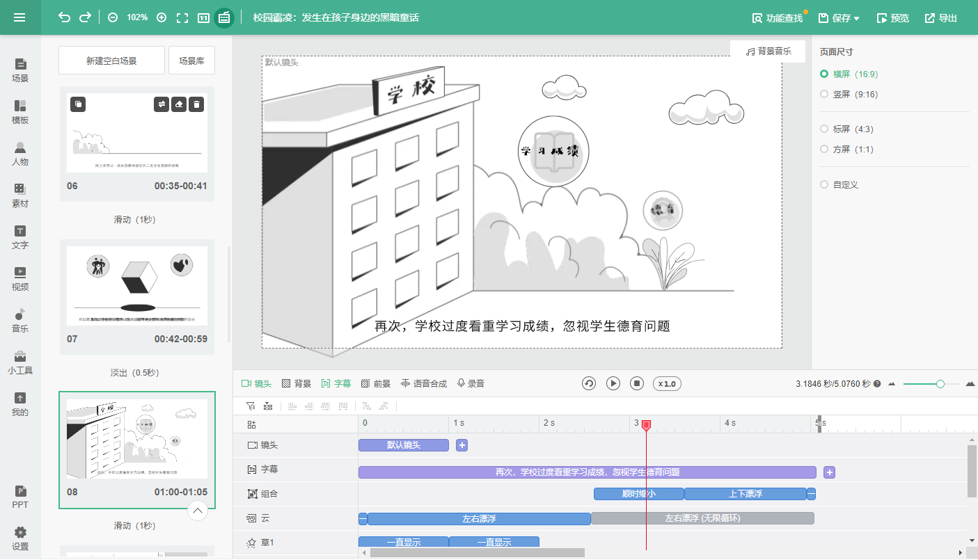This screenshot has width=978, height=560.
Task: Click the small mountain zoom-out timeline icon
Action: click(891, 384)
